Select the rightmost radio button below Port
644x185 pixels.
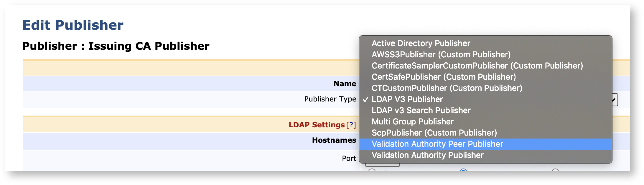pyautogui.click(x=555, y=170)
